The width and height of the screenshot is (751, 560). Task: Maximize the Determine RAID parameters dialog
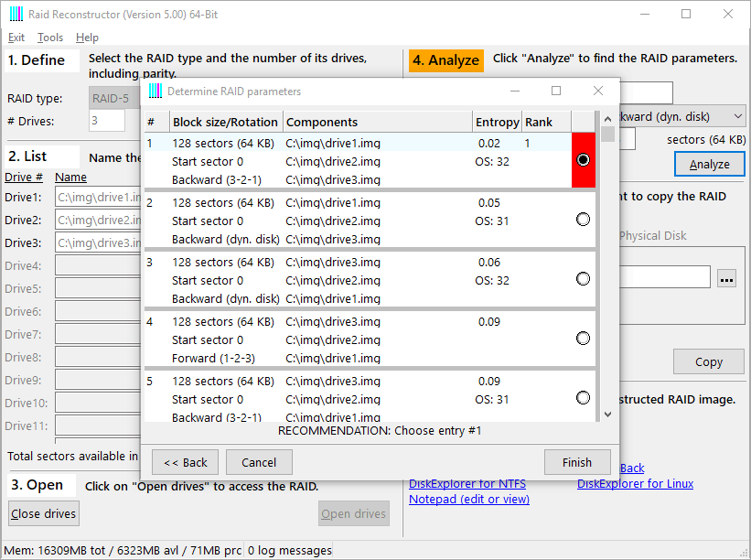pos(556,92)
